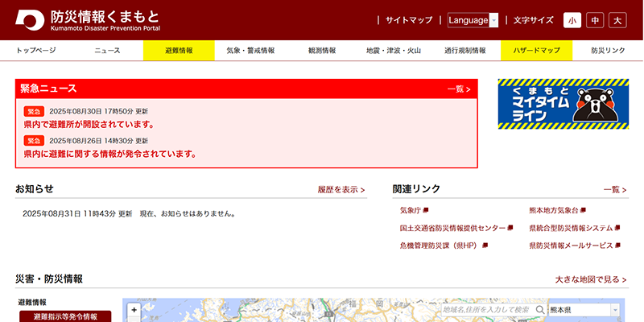Open the 気象・警戒情報 menu item

(250, 51)
